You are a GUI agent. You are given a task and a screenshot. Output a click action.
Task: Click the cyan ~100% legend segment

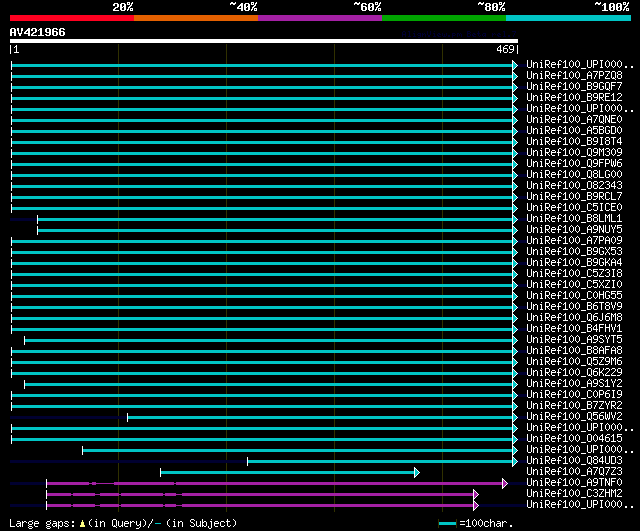(569, 18)
